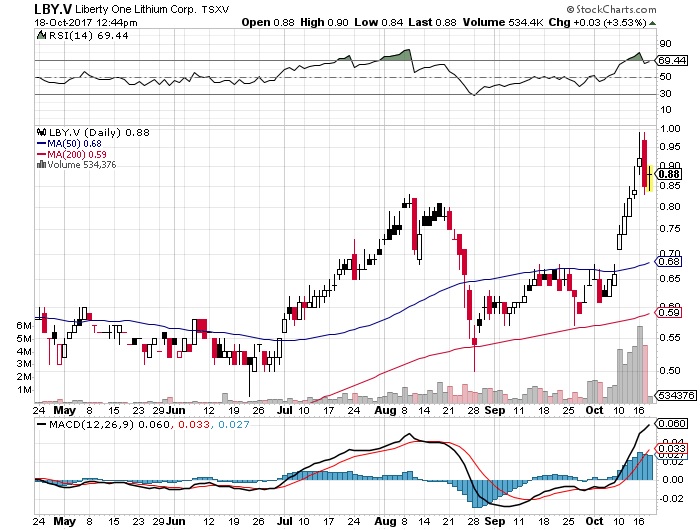Click the 1M label on the volume scale

[24, 390]
